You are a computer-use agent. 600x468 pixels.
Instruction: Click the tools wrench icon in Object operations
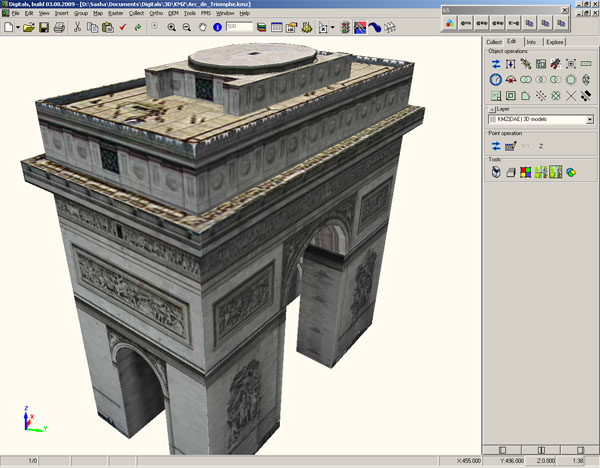coord(526,64)
